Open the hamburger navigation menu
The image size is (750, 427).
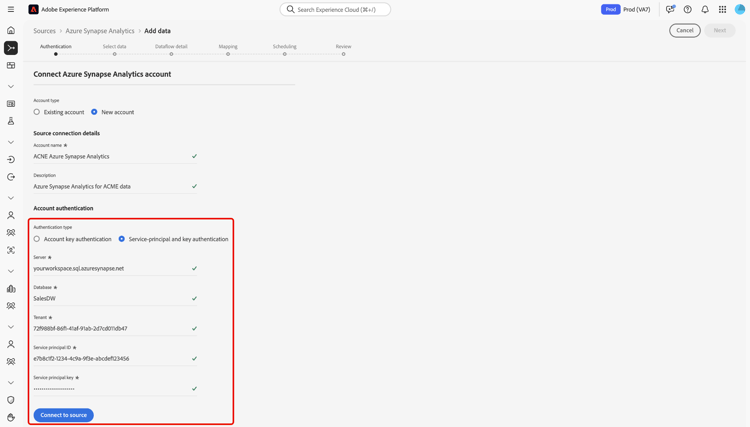pyautogui.click(x=11, y=9)
